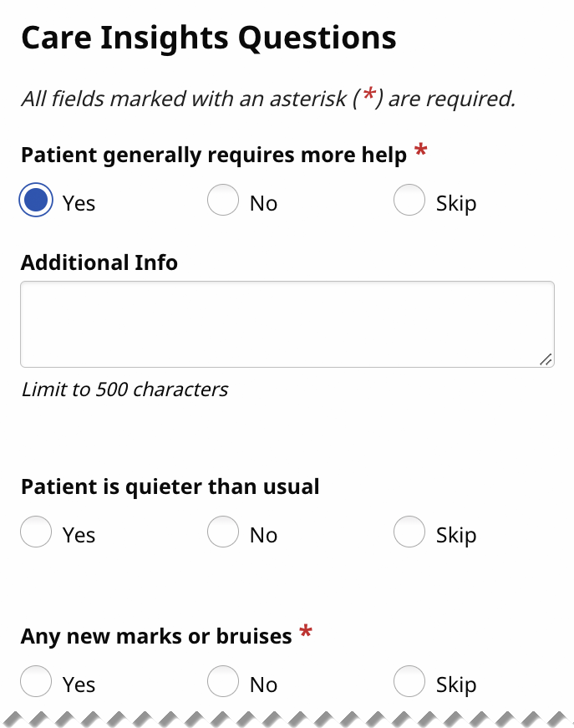The width and height of the screenshot is (574, 728).
Task: Click the 'Patient is quieter than usual' label
Action: point(170,486)
